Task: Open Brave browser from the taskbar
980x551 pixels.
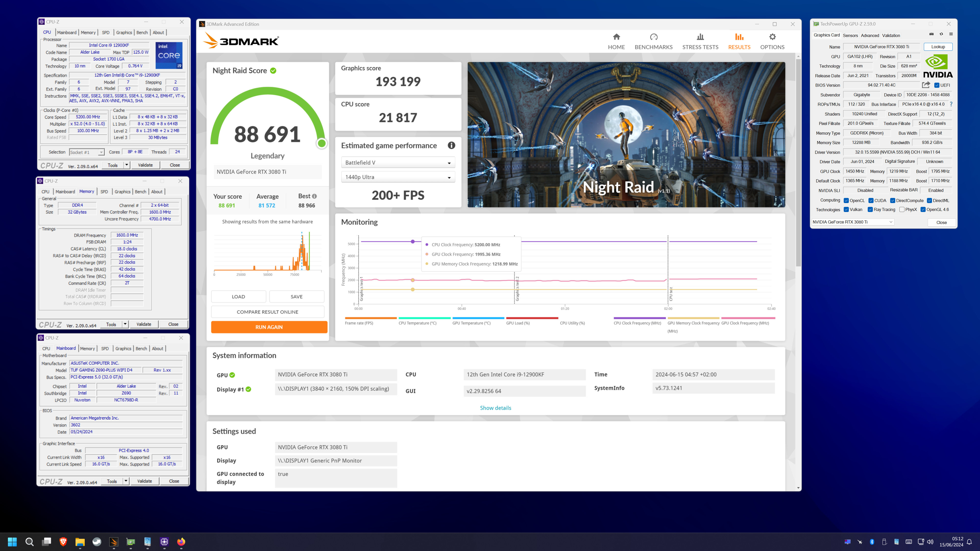Action: pos(63,542)
